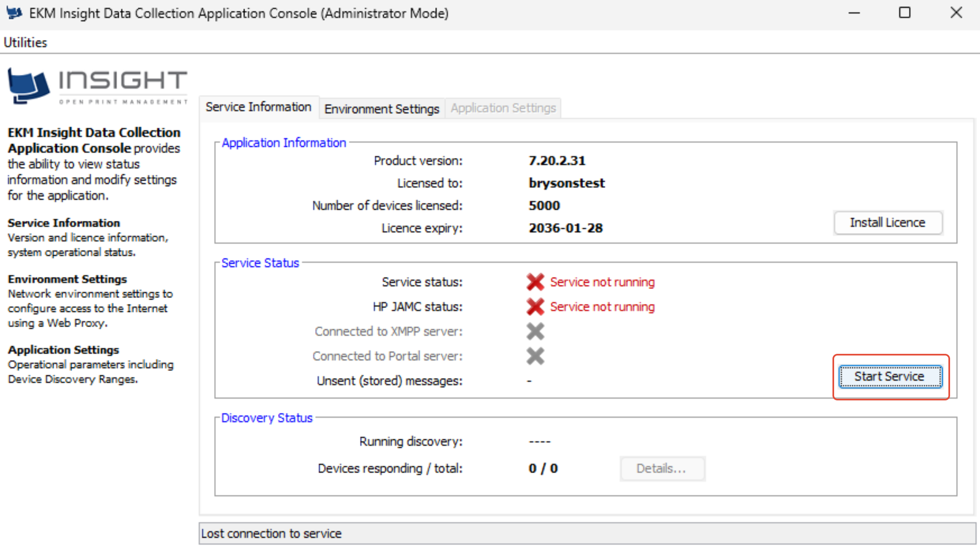The height and width of the screenshot is (548, 980).
Task: Select the Service Information tab
Action: [x=258, y=107]
